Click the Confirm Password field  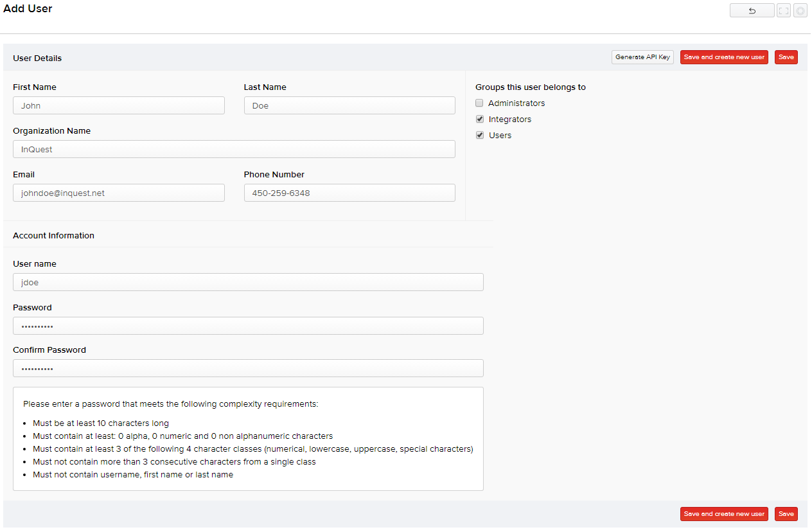click(248, 368)
